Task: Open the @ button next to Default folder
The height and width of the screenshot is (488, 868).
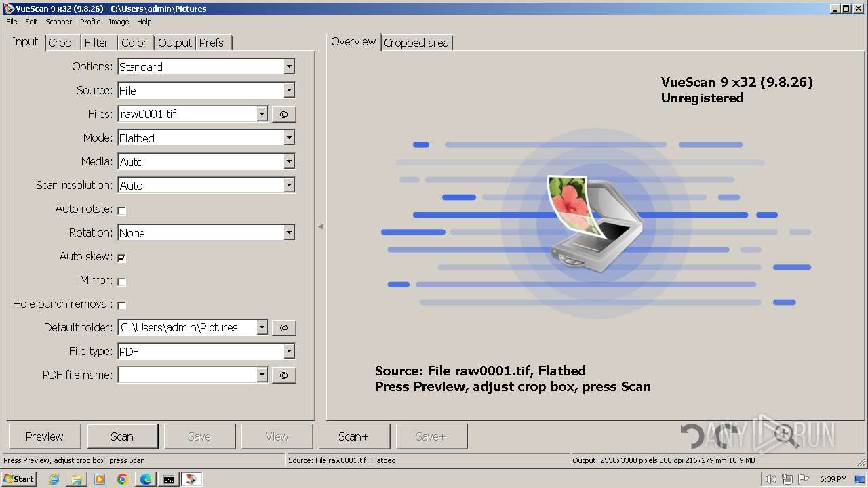Action: 283,327
